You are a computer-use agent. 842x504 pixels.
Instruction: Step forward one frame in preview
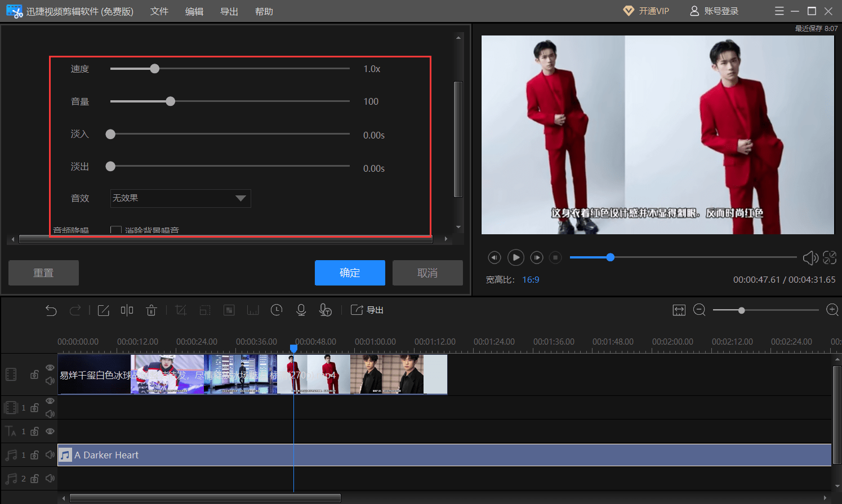[537, 257]
